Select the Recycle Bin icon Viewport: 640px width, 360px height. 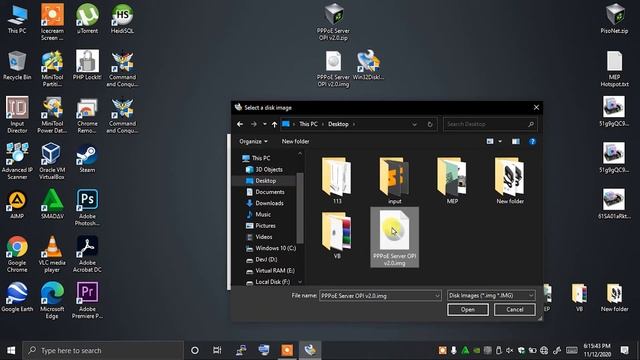17,66
